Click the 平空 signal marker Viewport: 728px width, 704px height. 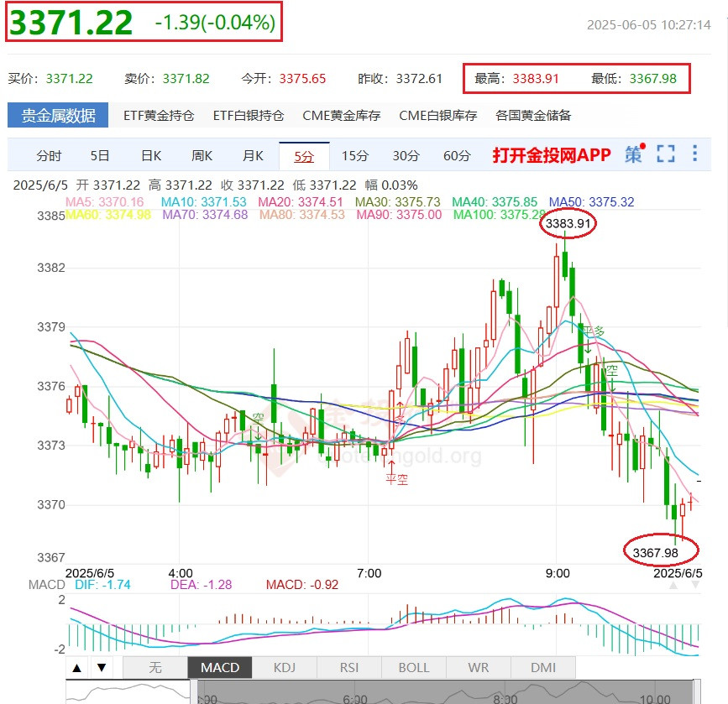coord(397,479)
